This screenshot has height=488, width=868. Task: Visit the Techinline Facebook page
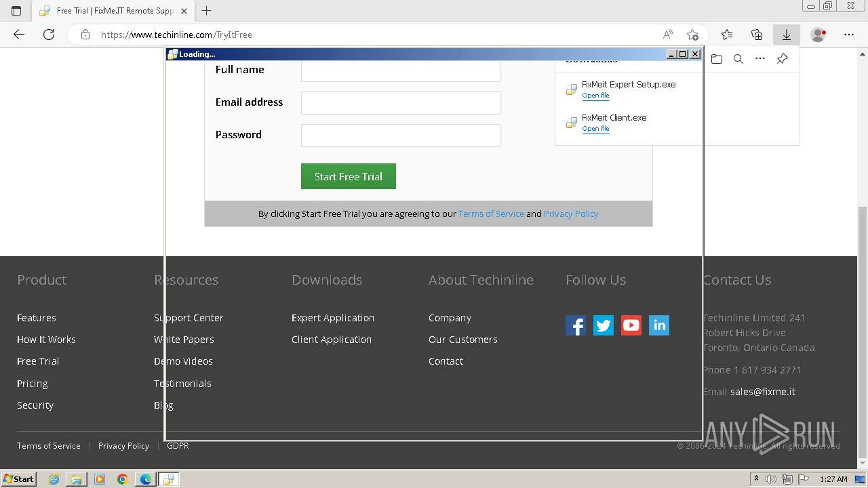coord(576,325)
